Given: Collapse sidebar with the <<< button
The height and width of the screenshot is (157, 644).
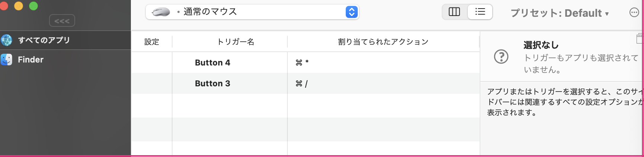Looking at the screenshot, I should click(x=62, y=21).
